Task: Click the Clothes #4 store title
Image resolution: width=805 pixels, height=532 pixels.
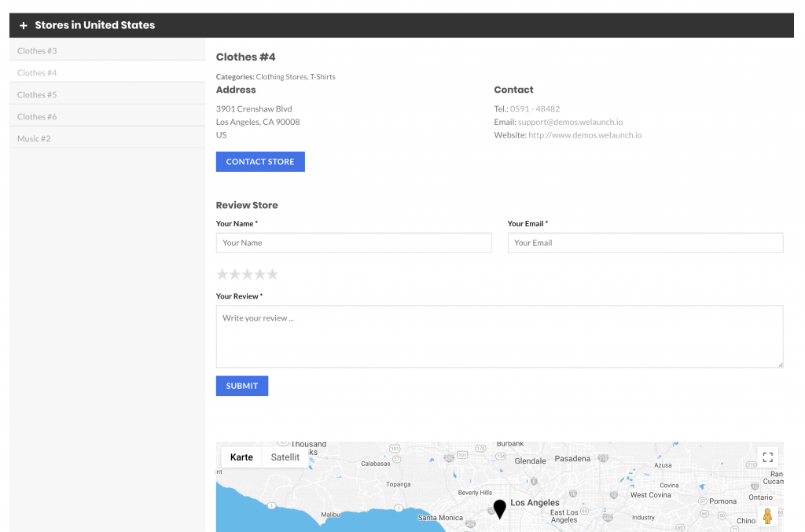Action: click(x=246, y=57)
